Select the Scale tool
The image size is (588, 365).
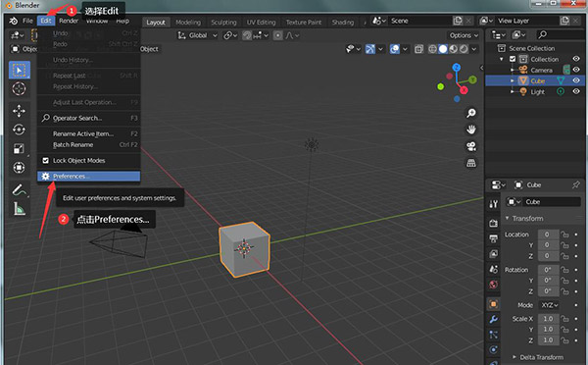[x=20, y=149]
